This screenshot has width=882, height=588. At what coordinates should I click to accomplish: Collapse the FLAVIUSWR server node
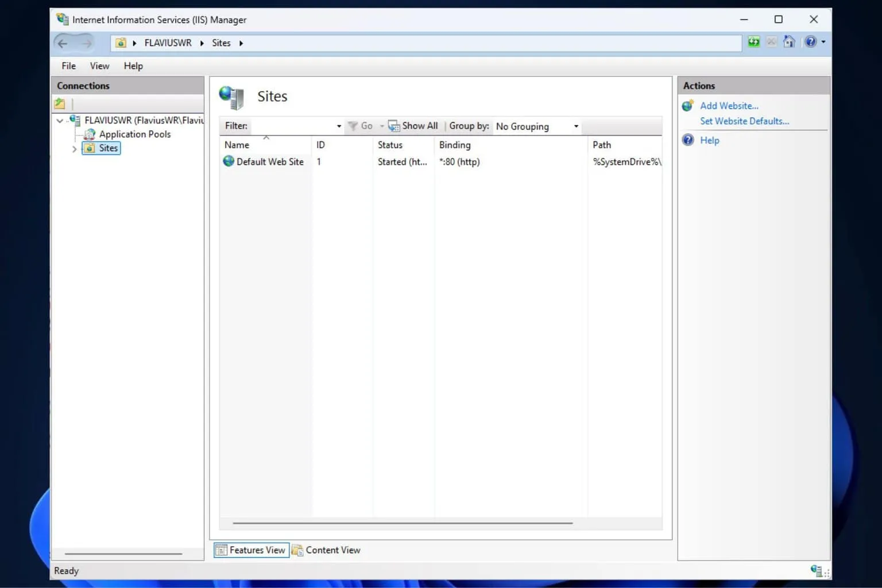coord(60,121)
